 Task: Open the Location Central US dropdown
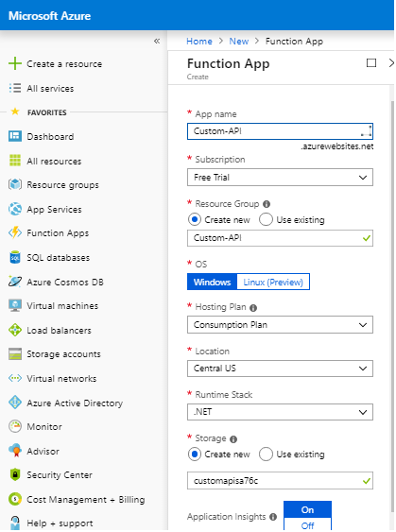pyautogui.click(x=280, y=369)
